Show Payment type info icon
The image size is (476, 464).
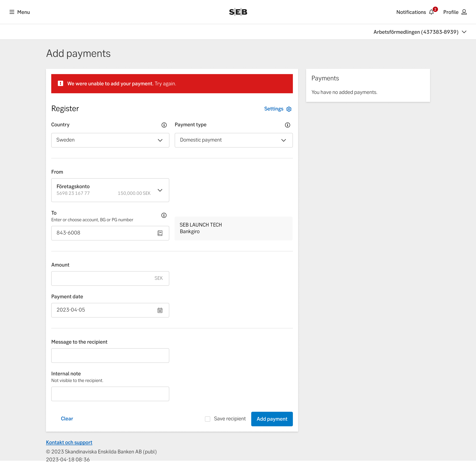point(287,125)
